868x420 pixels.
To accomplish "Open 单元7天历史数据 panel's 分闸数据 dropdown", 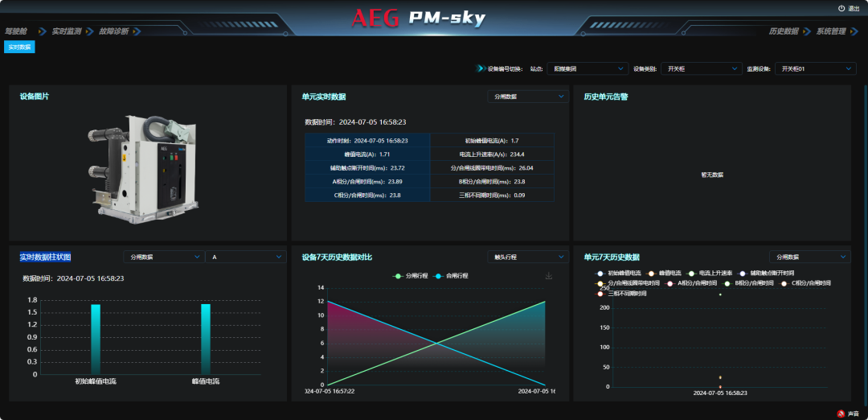I will click(x=810, y=257).
